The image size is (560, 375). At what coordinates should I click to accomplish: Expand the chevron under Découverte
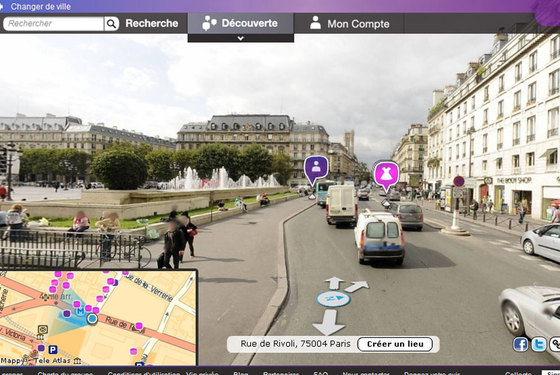click(x=241, y=38)
